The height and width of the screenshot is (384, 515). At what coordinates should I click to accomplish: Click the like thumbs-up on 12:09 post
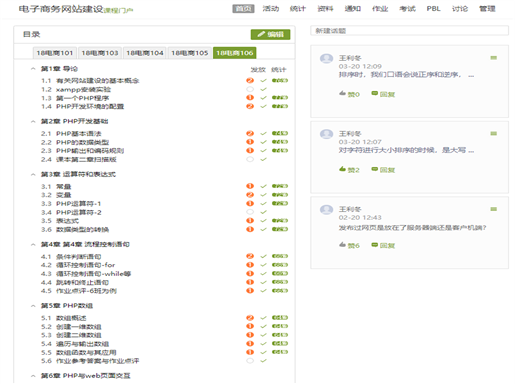[x=342, y=93]
